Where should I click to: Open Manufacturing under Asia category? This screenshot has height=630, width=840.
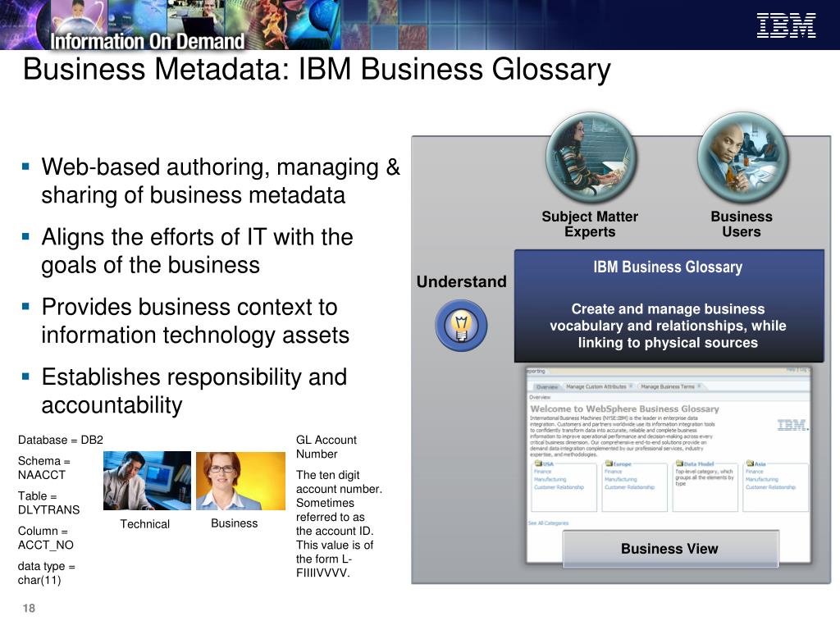pyautogui.click(x=762, y=479)
